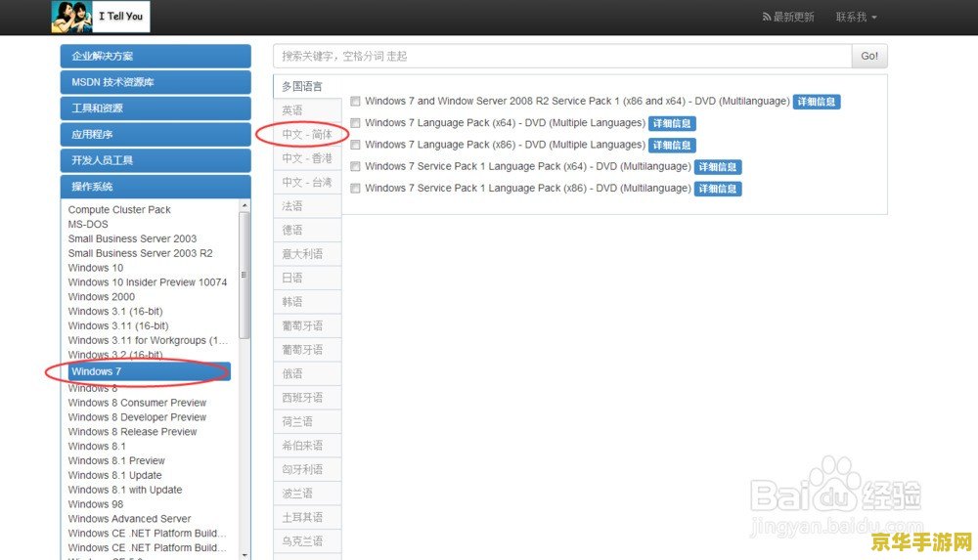Image resolution: width=978 pixels, height=560 pixels.
Task: Switch to the 英语 tab
Action: click(x=307, y=110)
